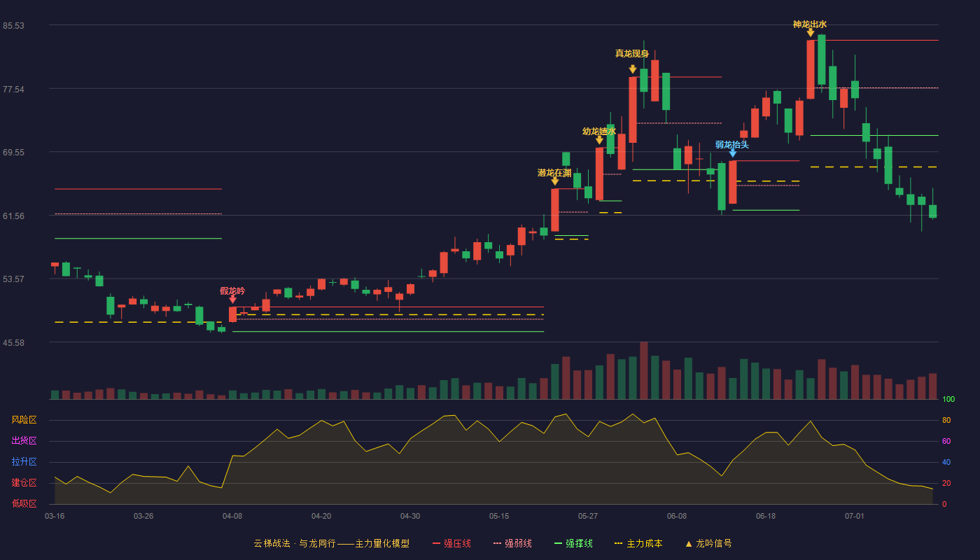980x560 pixels.
Task: Toggle the 强弱线 legend entry
Action: pyautogui.click(x=512, y=543)
